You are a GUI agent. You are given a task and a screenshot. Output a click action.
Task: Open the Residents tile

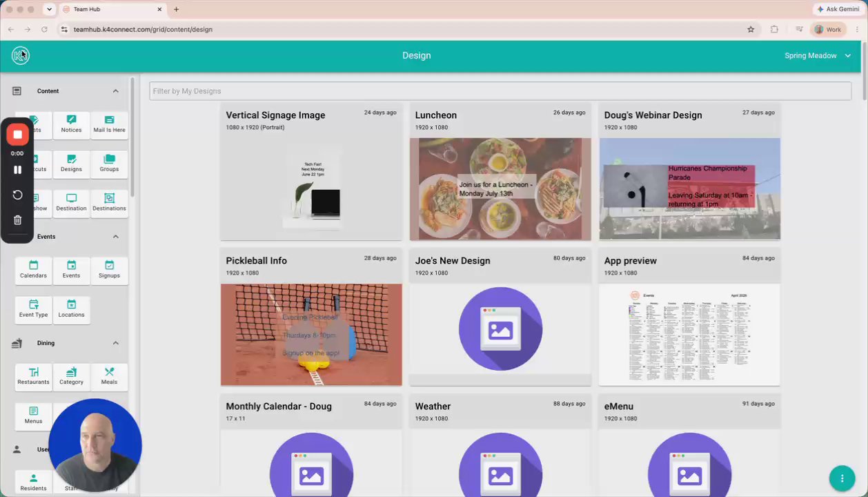point(33,483)
